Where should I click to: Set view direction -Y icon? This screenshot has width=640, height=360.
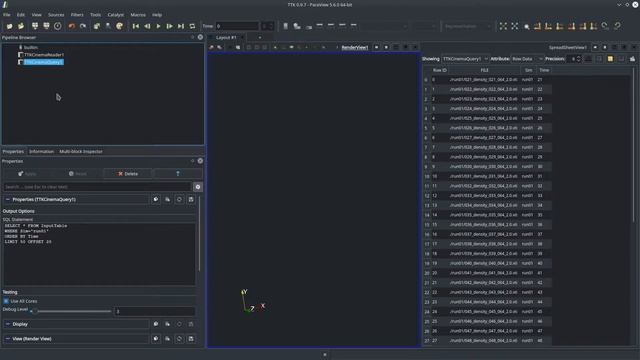pyautogui.click(x=571, y=26)
